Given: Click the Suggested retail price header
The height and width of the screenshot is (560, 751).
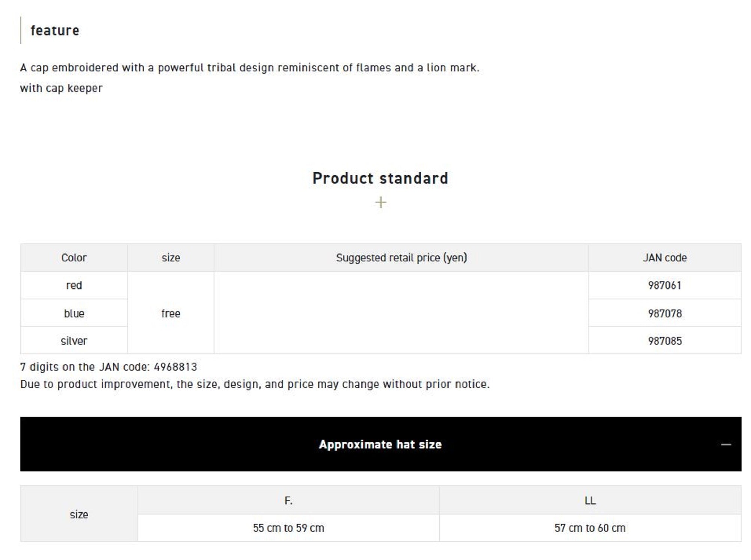Looking at the screenshot, I should (x=401, y=258).
